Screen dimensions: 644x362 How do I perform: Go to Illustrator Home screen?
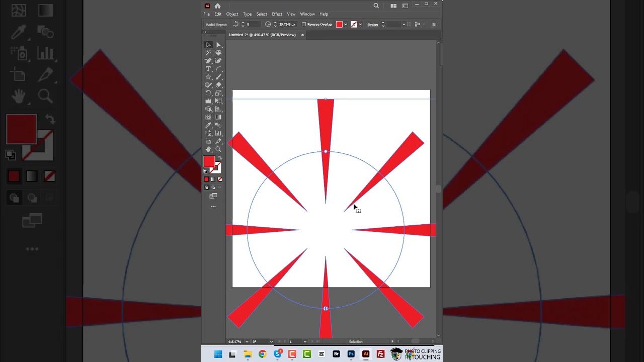click(x=217, y=6)
